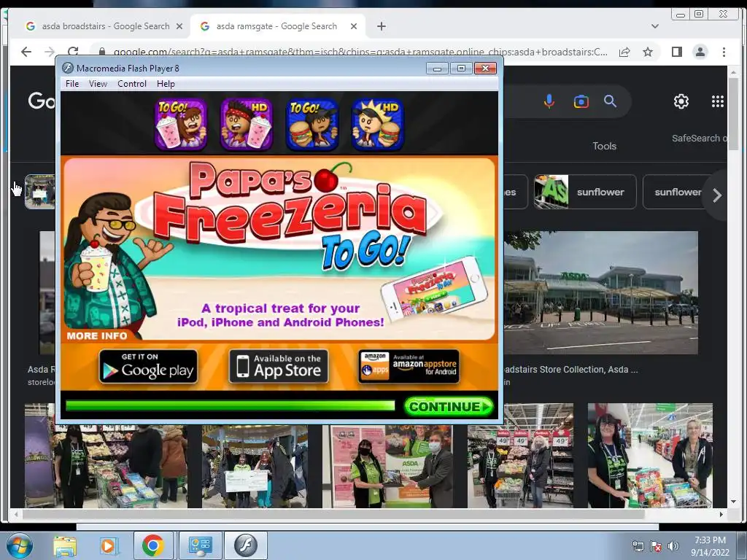This screenshot has width=747, height=560.
Task: Open the Help menu in Flash Player
Action: (x=166, y=84)
